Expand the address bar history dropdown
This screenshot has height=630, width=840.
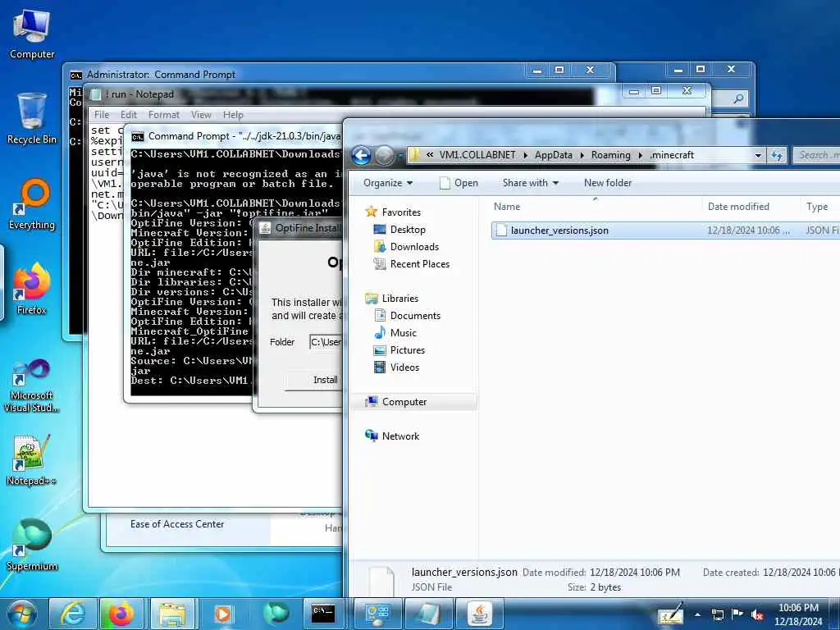[758, 155]
